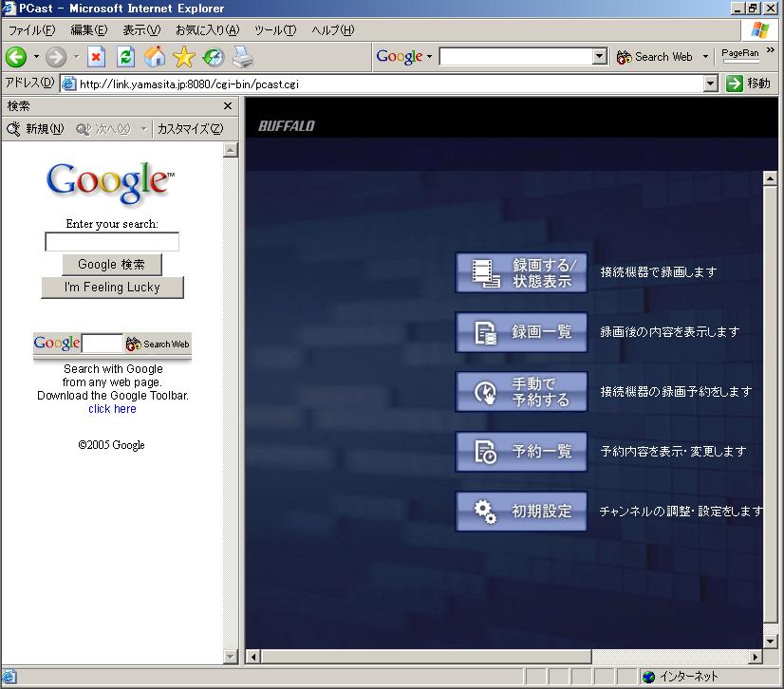The height and width of the screenshot is (689, 784).
Task: Open the ツール(T) menu
Action: (275, 30)
